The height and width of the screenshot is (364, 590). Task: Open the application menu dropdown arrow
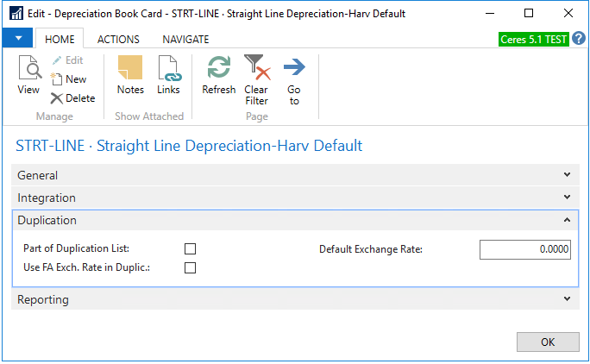tap(17, 40)
